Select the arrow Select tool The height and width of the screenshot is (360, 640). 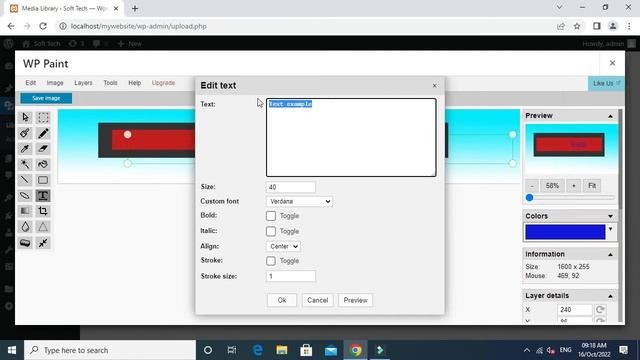click(25, 118)
